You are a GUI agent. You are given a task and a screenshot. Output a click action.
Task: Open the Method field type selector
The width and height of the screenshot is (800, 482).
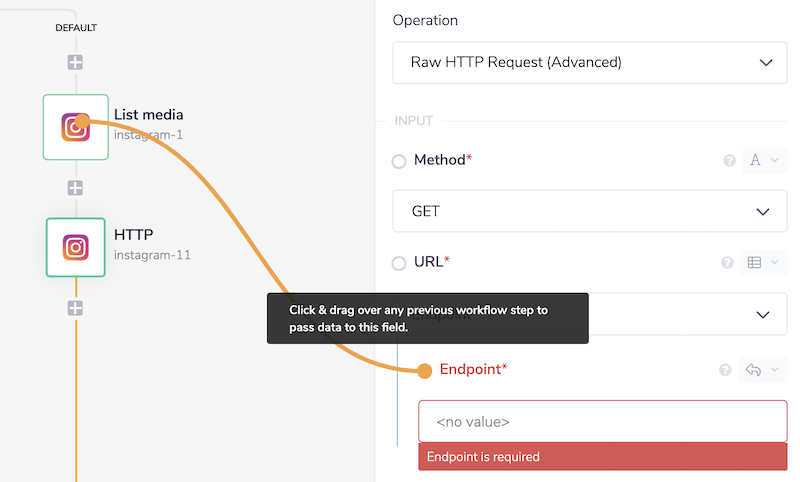pos(762,160)
